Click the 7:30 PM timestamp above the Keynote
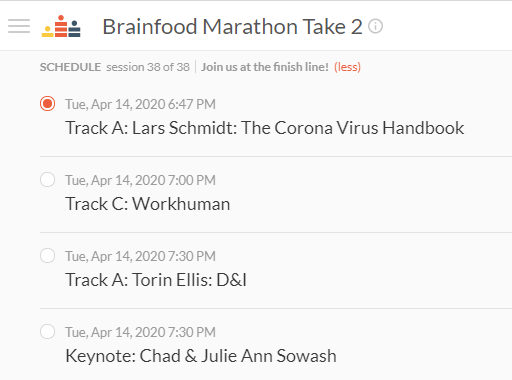Image resolution: width=512 pixels, height=380 pixels. [140, 332]
